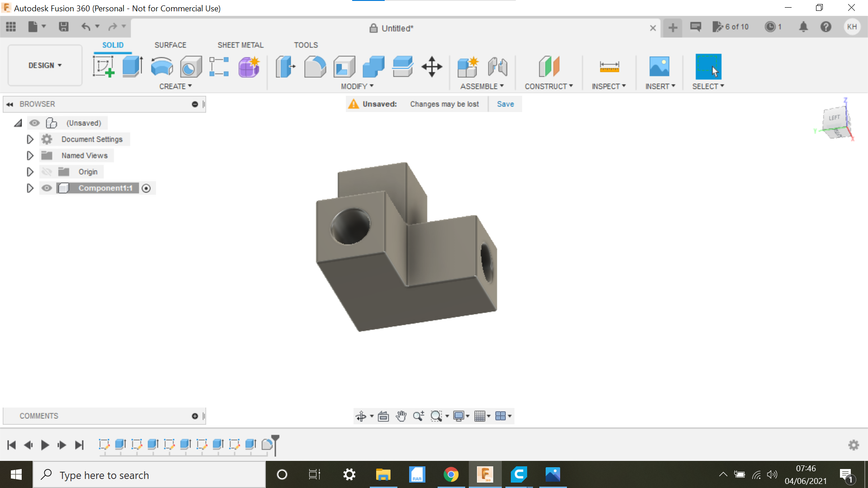Open the DESIGN workspace dropdown
The width and height of the screenshot is (868, 488).
tap(45, 66)
